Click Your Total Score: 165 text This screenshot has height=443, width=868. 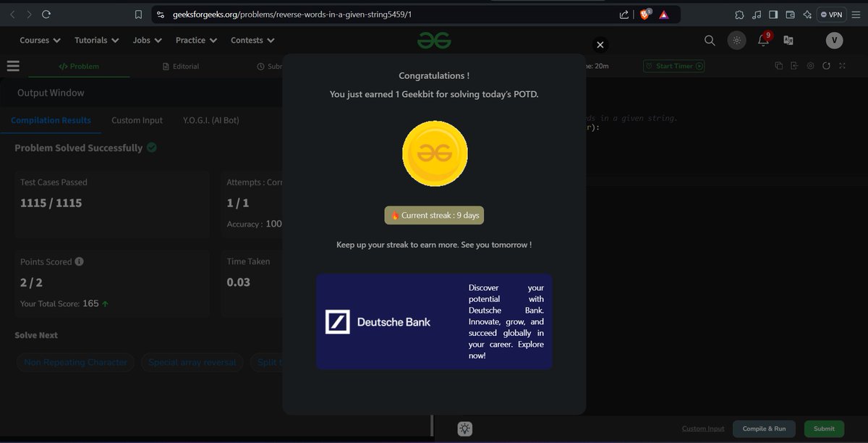[x=59, y=303]
